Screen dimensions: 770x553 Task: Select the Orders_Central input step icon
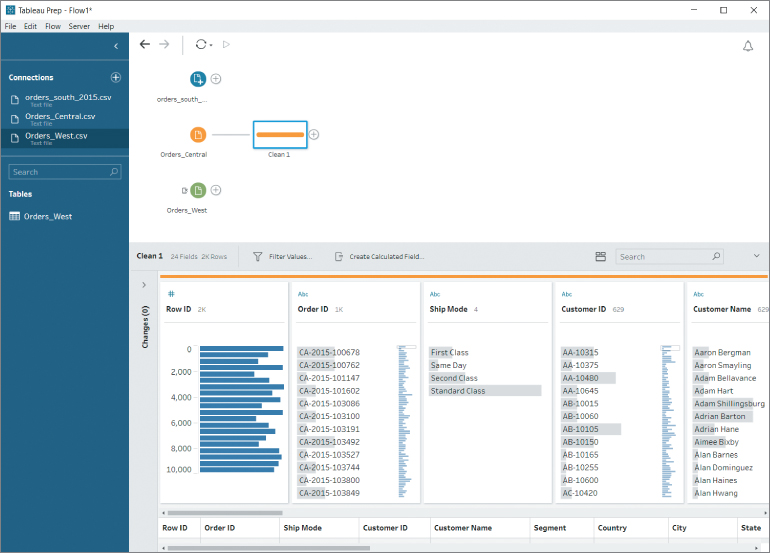click(x=198, y=135)
